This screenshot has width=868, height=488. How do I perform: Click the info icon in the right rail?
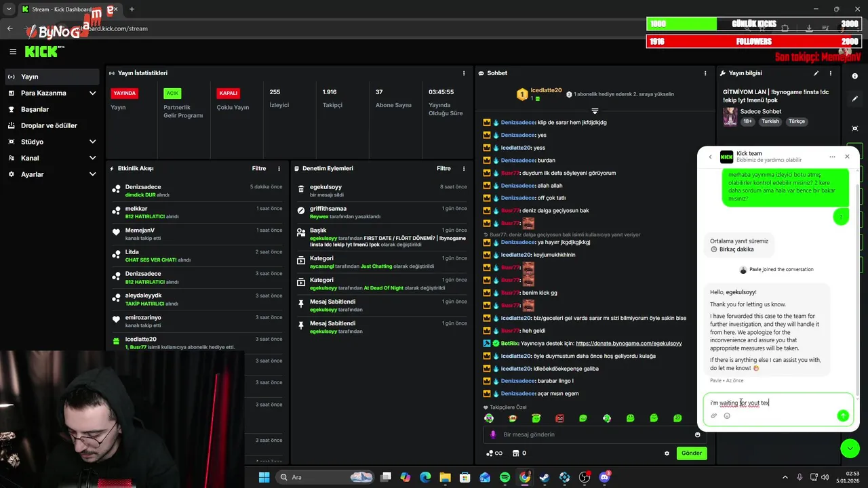[x=855, y=76]
